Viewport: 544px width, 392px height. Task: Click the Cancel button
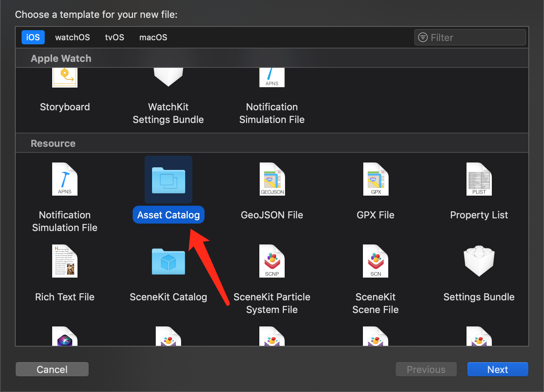point(52,369)
